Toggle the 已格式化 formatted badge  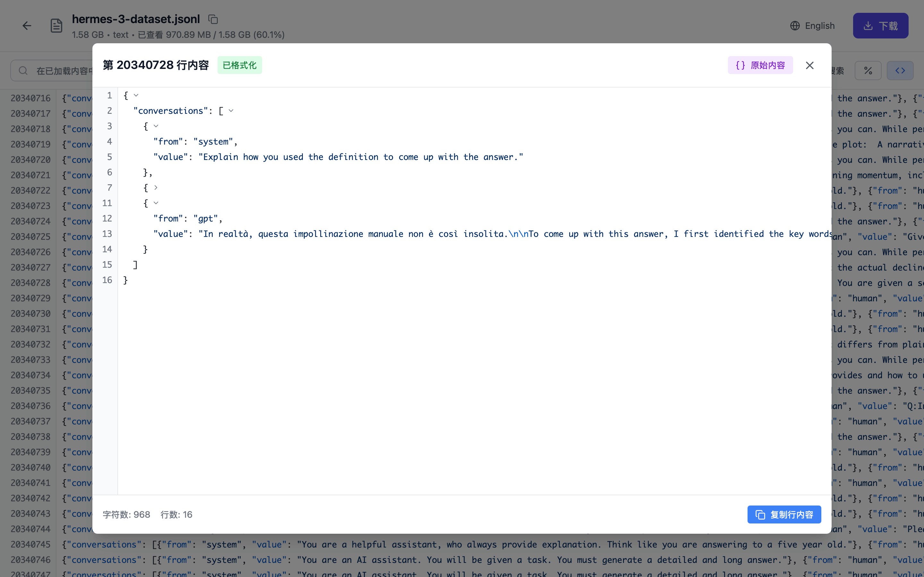[x=239, y=65]
